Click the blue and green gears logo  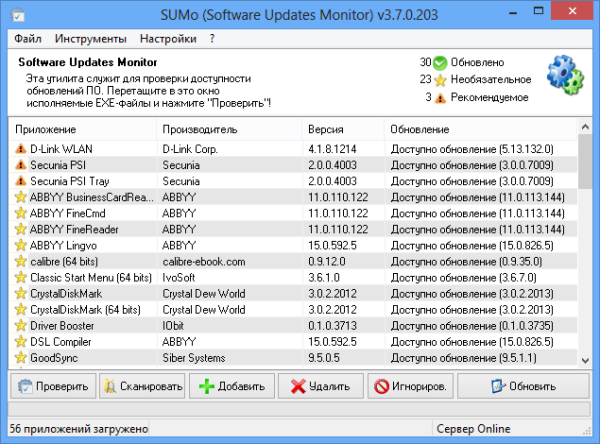tap(565, 75)
